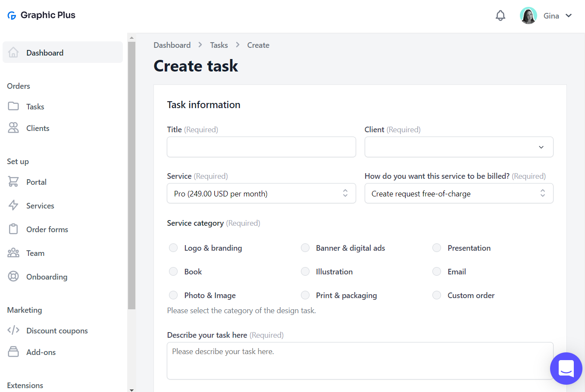Open the billing method dropdown
585x392 pixels.
click(x=459, y=193)
